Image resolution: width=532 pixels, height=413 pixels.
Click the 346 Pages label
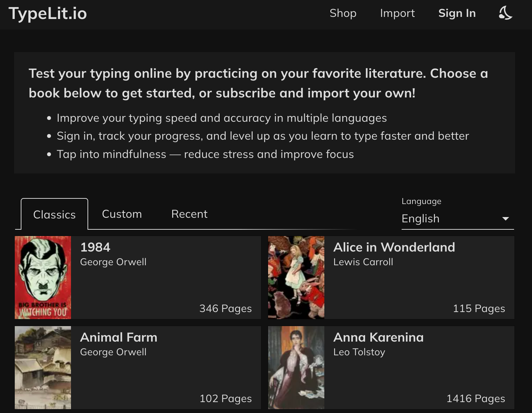(225, 309)
